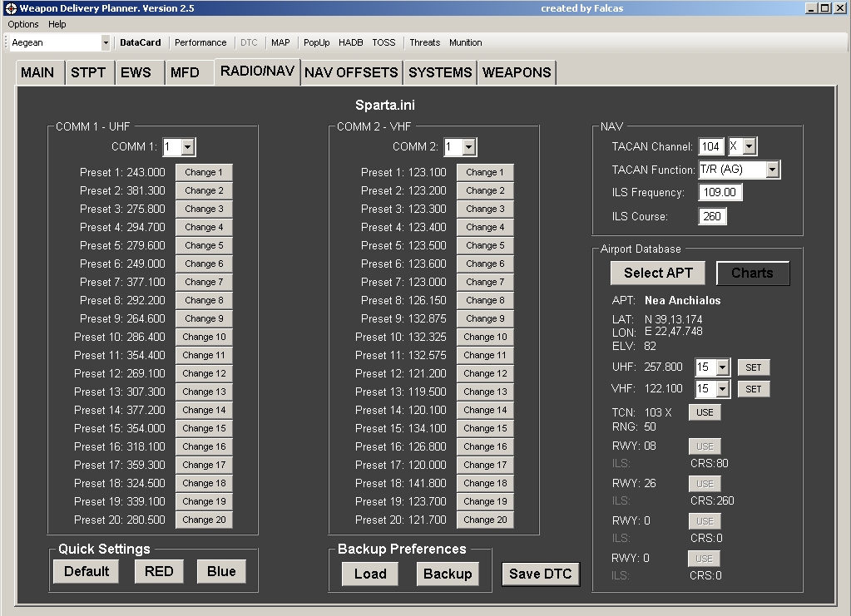Open the theater dropdown showing Aegean
This screenshot has width=851, height=616.
tap(106, 42)
